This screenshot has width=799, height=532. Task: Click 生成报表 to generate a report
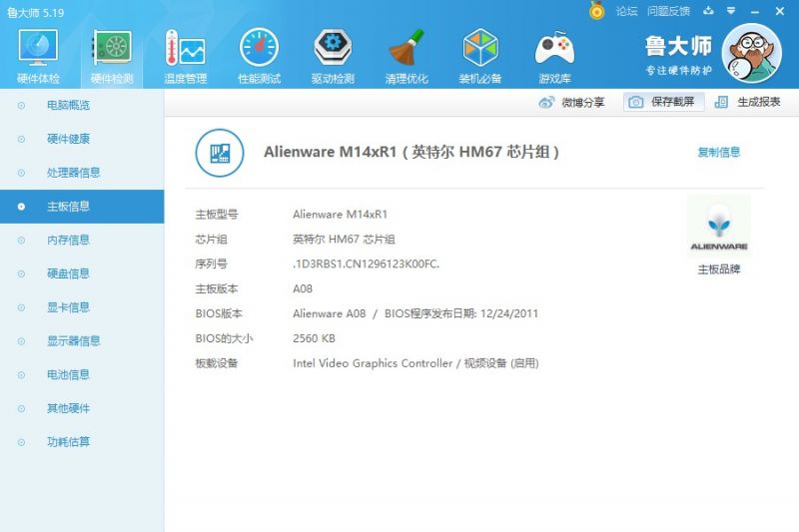coord(748,102)
